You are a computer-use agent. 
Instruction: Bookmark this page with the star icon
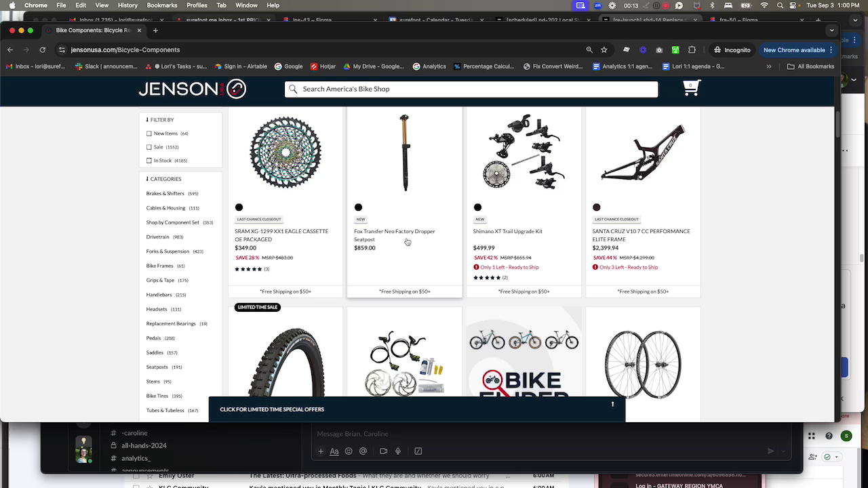click(604, 49)
